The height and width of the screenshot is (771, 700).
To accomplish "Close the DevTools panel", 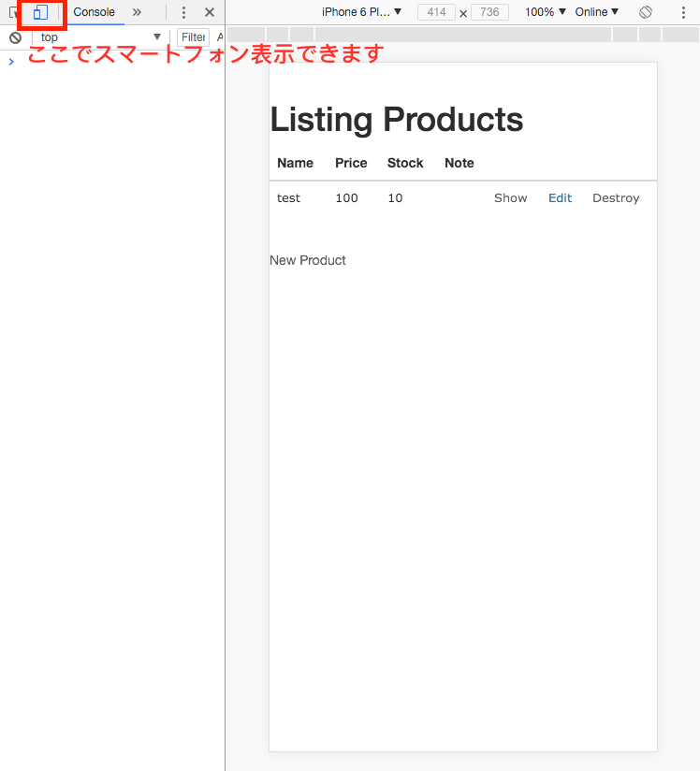I will coord(210,12).
